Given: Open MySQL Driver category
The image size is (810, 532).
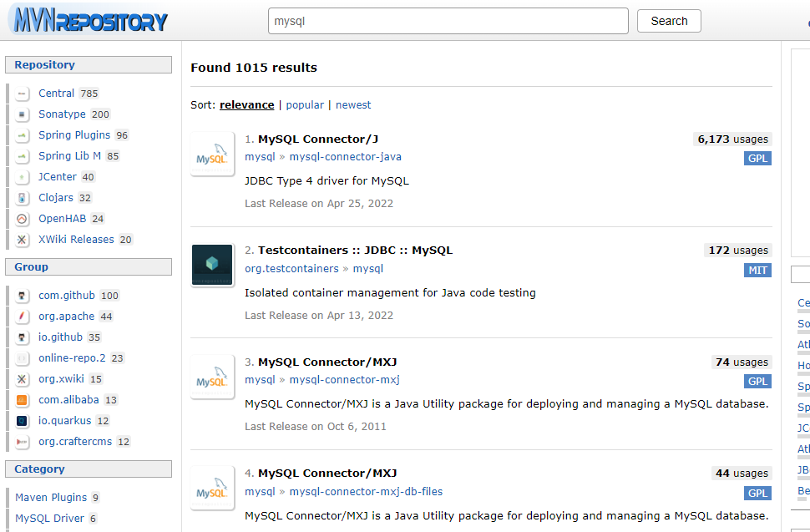Looking at the screenshot, I should coord(49,519).
